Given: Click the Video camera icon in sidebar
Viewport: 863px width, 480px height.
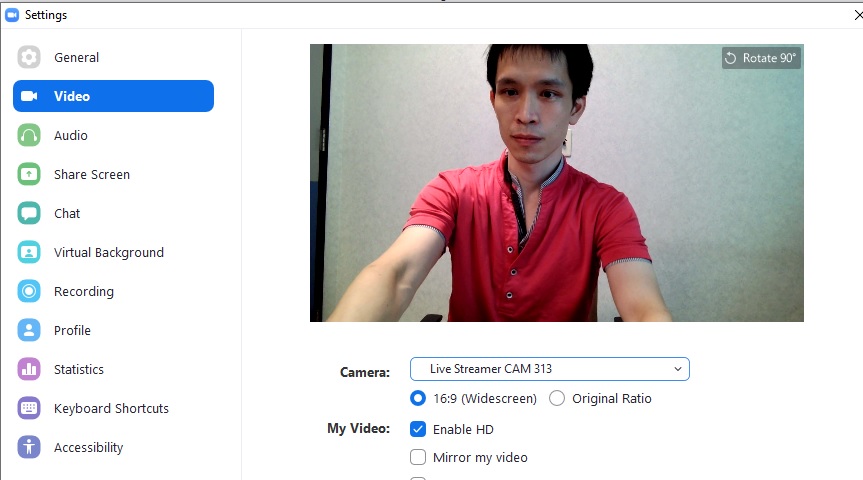Looking at the screenshot, I should [29, 96].
